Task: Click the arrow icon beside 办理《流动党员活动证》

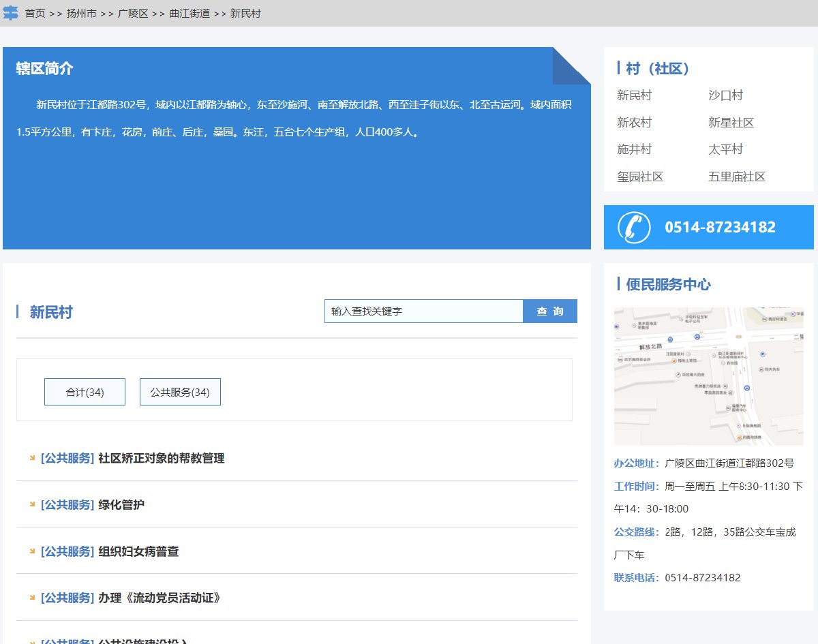Action: (x=32, y=598)
